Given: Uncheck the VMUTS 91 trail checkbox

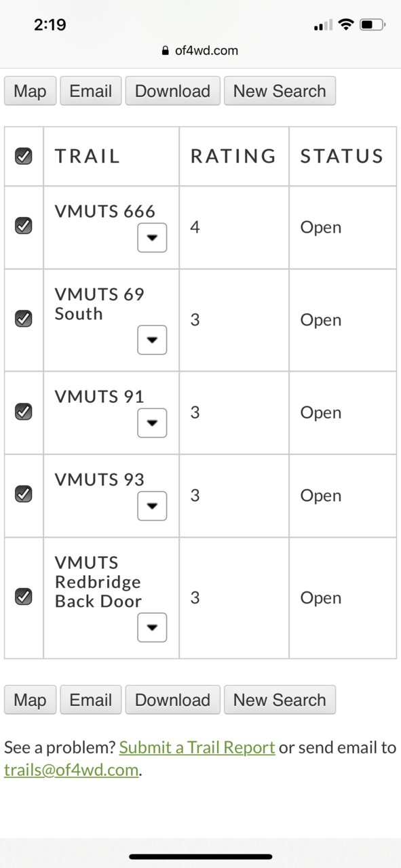Looking at the screenshot, I should pyautogui.click(x=24, y=411).
